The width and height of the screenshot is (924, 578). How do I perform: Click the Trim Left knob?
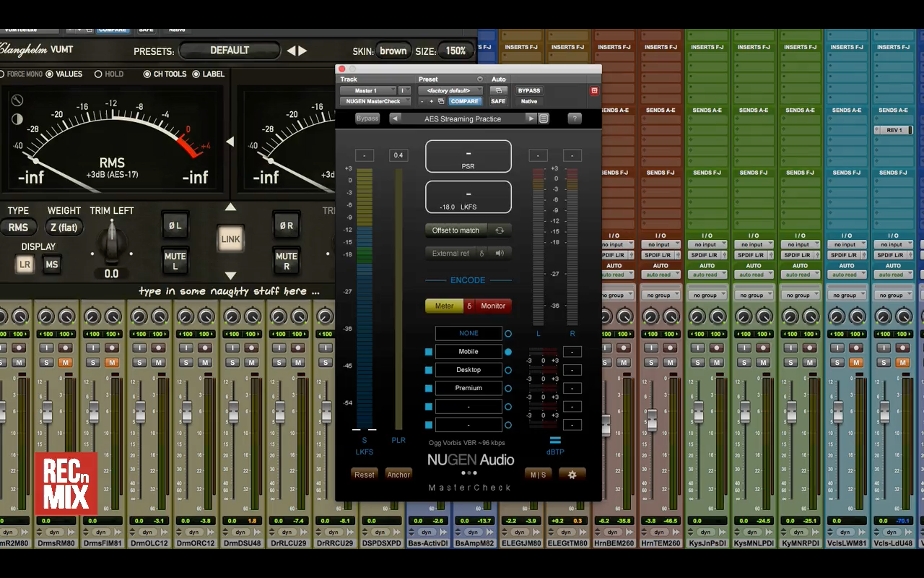pos(112,244)
